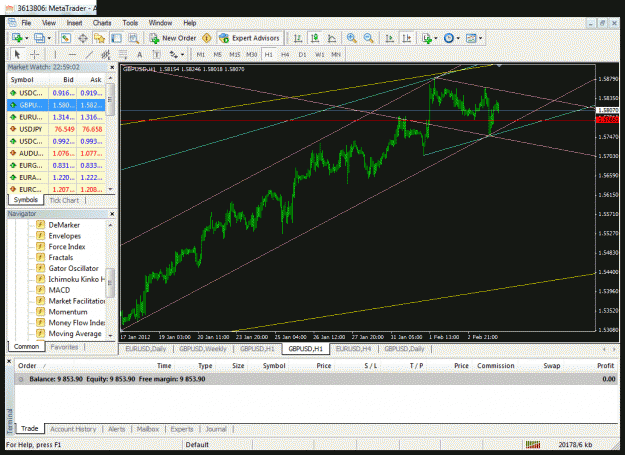625x455 pixels.
Task: Open the File menu
Action: tap(26, 23)
